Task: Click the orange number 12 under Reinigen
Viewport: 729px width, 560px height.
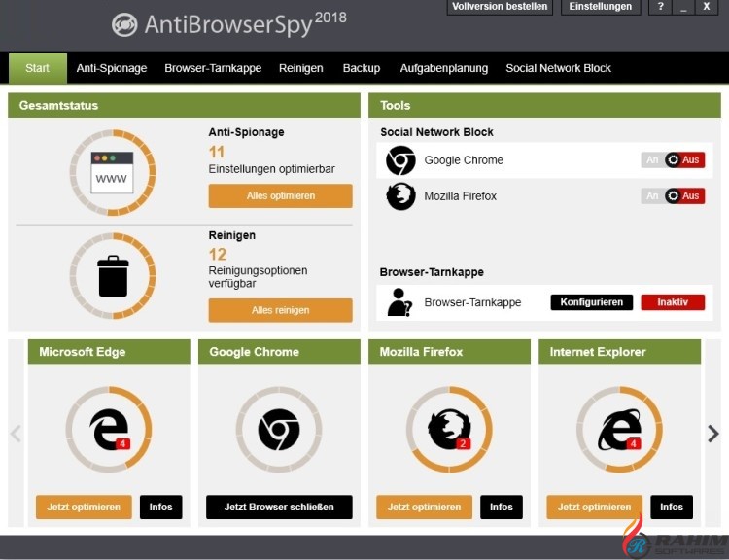Action: 218,255
